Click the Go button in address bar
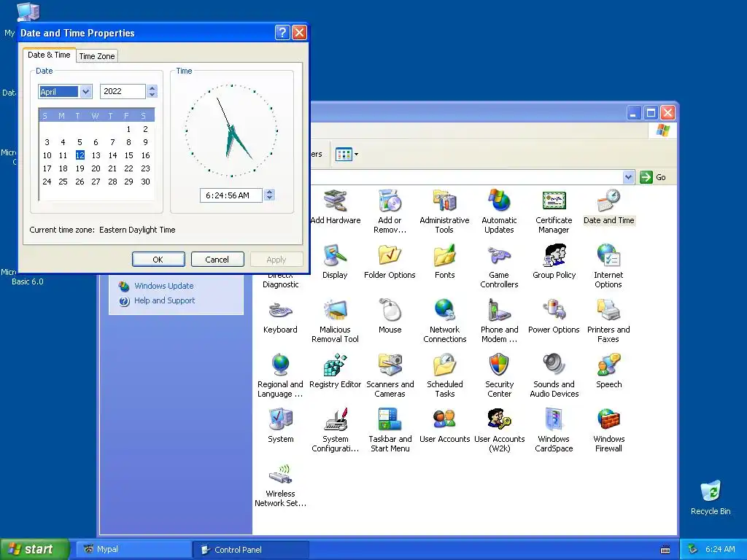This screenshot has height=560, width=747. tap(654, 177)
